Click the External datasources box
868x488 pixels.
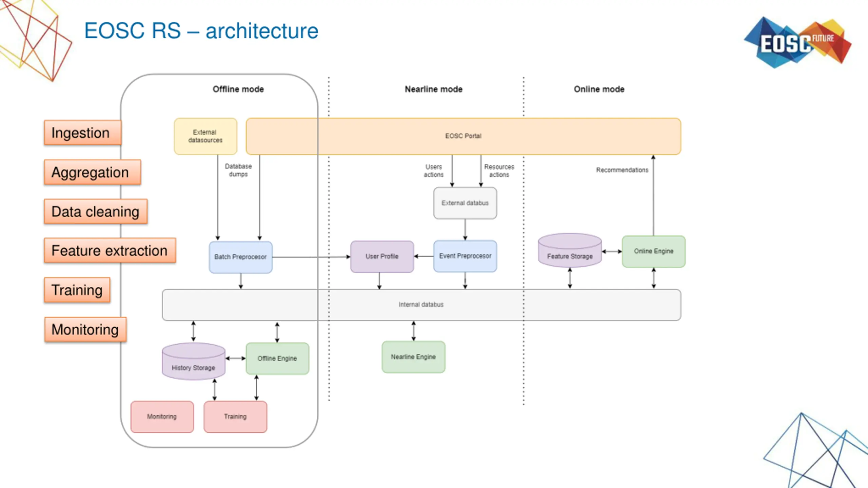coord(205,136)
